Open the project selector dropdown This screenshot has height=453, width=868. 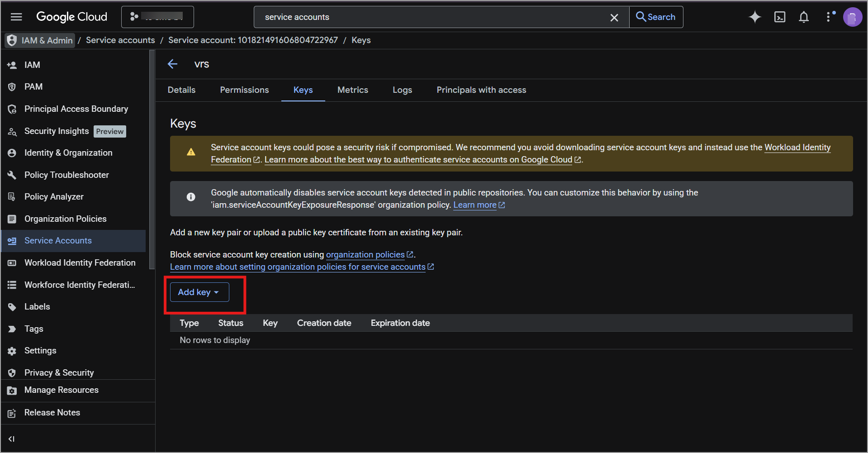[157, 17]
